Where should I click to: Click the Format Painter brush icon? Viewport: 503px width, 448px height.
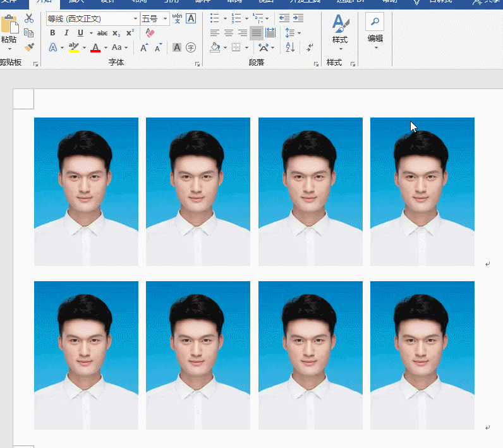[29, 47]
